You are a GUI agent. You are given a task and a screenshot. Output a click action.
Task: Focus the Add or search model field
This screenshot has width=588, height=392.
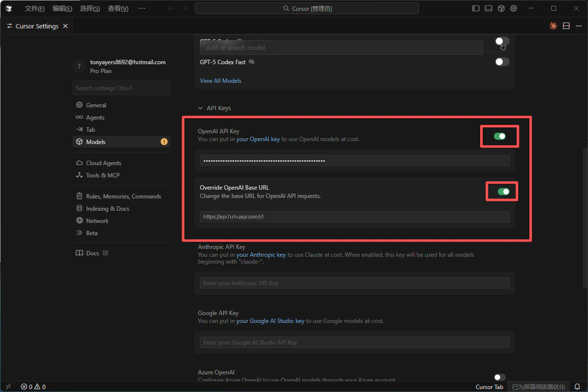[342, 48]
